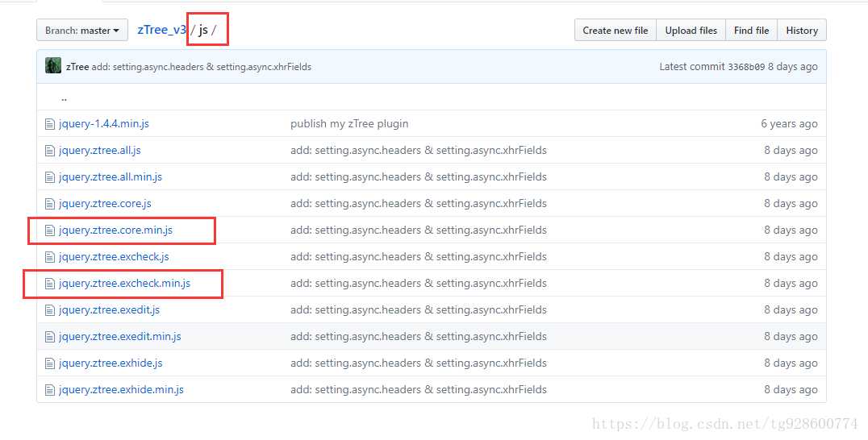Click file icon beside jquery.ztree.excheck.min.js
The height and width of the screenshot is (440, 868).
(50, 284)
